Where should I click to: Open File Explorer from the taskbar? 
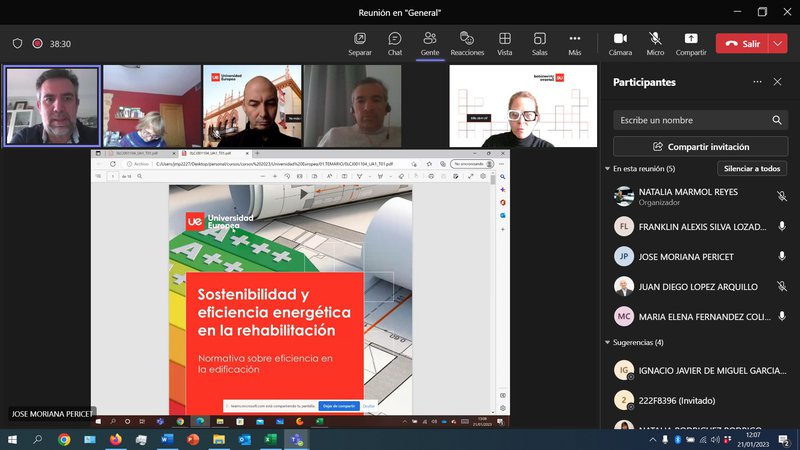[x=219, y=439]
